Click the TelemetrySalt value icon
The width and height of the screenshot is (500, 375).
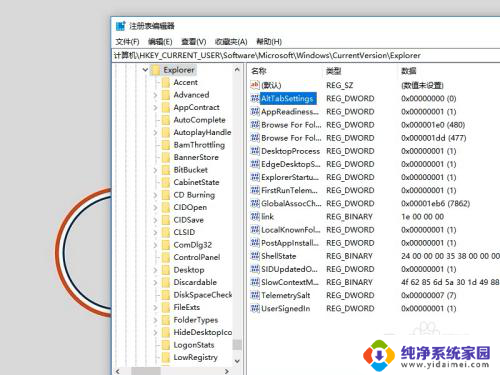pos(255,295)
